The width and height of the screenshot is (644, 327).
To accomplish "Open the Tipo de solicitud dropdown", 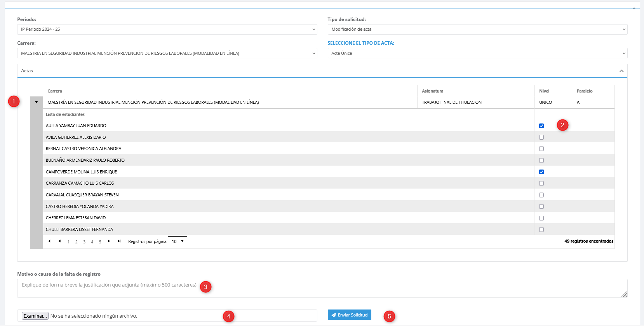I will tap(477, 29).
